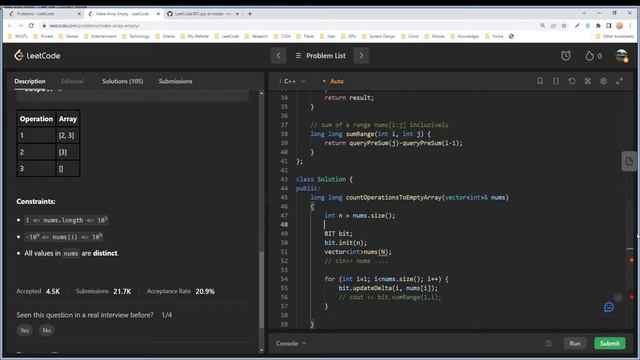Reset code to default with revert icon
The height and width of the screenshot is (360, 640).
[x=572, y=81]
